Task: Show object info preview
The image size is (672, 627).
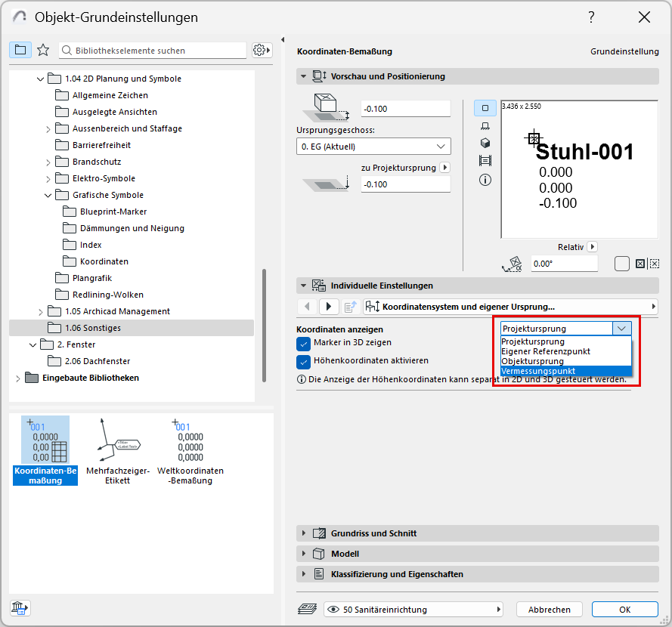Action: tap(485, 180)
